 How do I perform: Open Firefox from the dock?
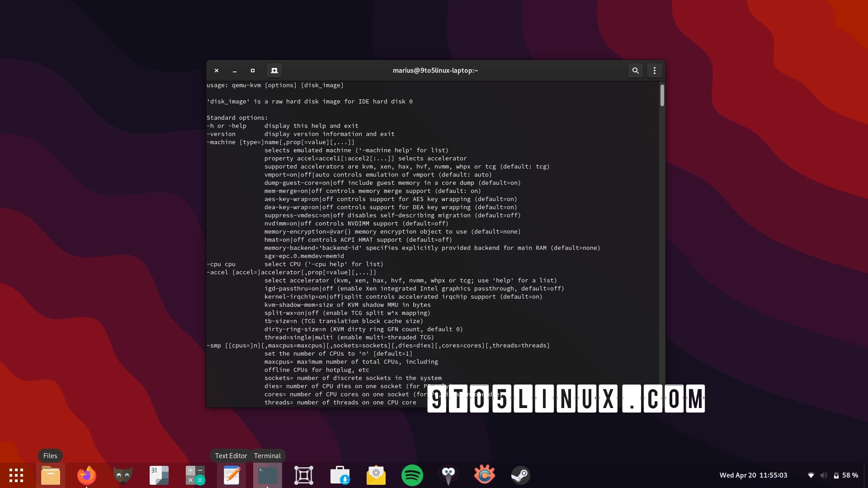(x=86, y=475)
